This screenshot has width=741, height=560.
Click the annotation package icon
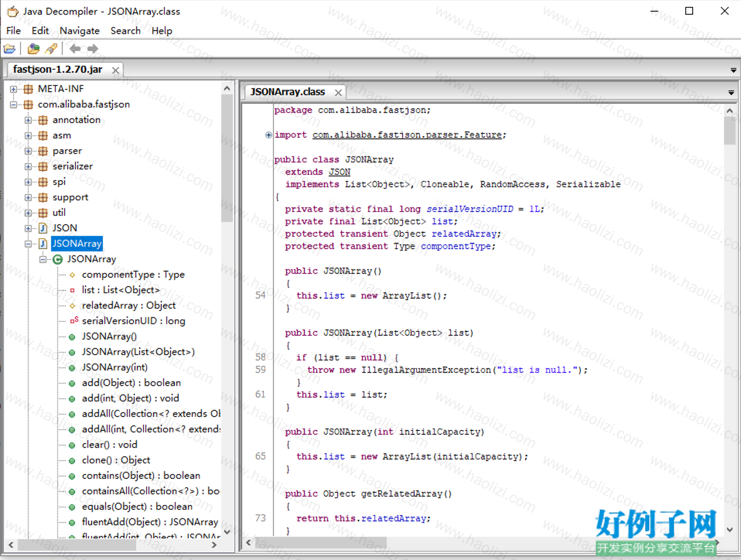pos(43,120)
